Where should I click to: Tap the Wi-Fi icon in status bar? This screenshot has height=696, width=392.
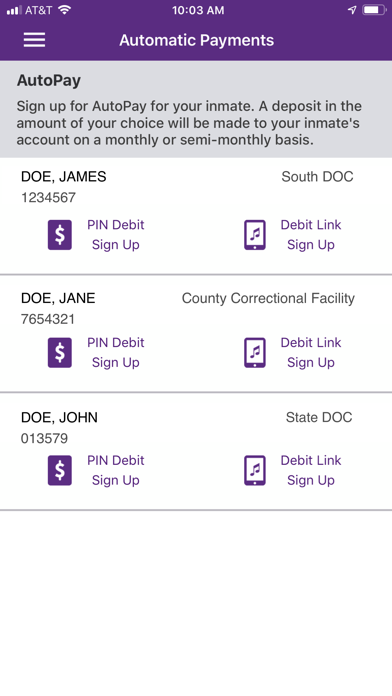click(64, 10)
